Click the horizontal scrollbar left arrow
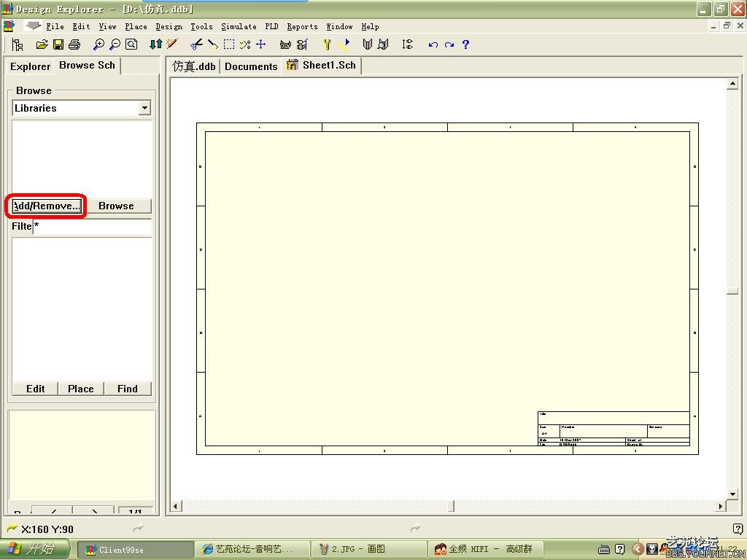Viewport: 747px width, 560px height. (x=176, y=506)
